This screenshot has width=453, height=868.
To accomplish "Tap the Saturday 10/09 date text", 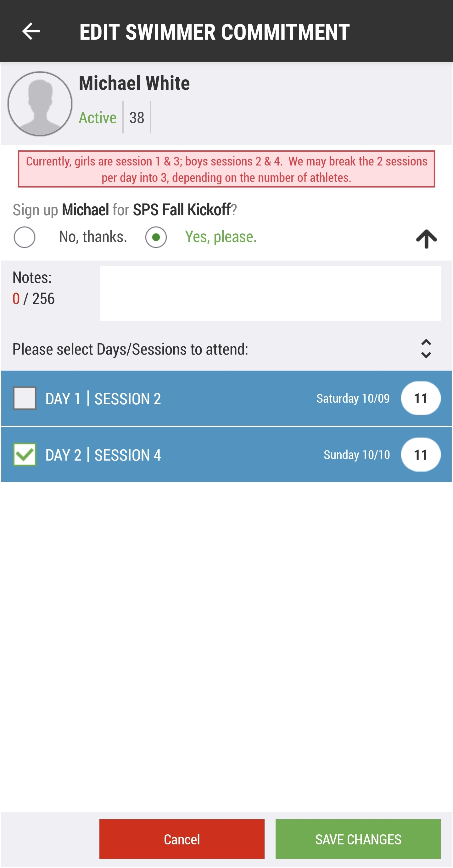I will tap(353, 399).
